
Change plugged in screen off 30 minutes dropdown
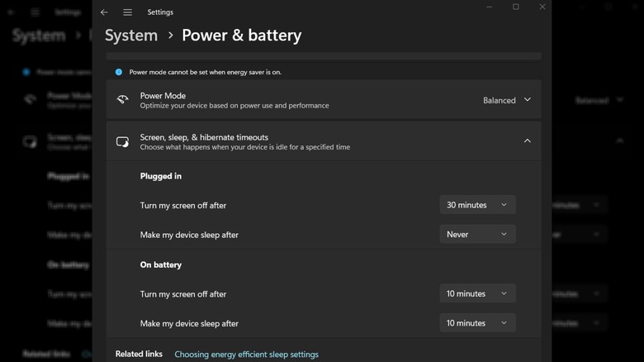point(477,205)
